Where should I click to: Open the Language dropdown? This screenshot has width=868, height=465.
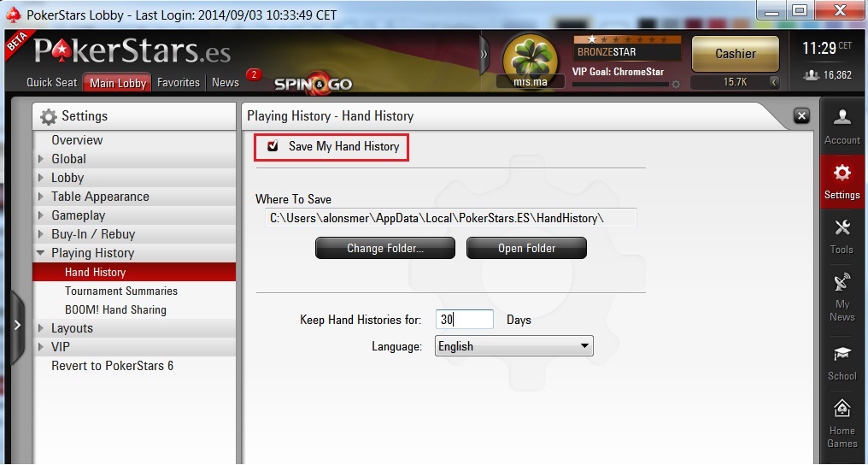pyautogui.click(x=514, y=346)
